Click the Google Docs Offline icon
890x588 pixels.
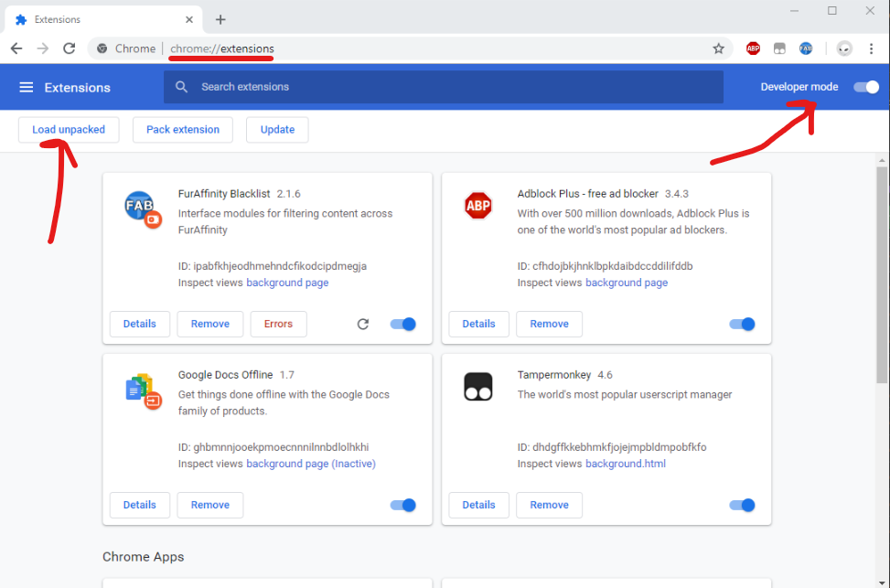(x=143, y=391)
